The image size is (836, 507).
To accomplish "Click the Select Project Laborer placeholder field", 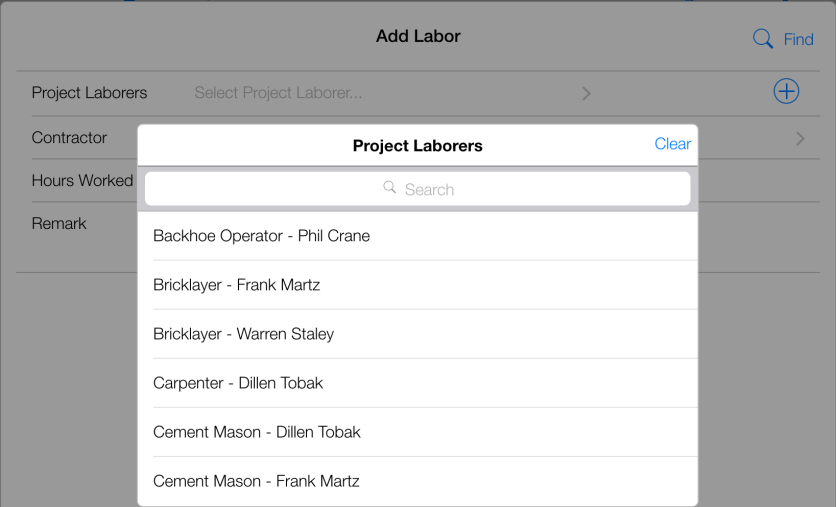I will (x=278, y=93).
